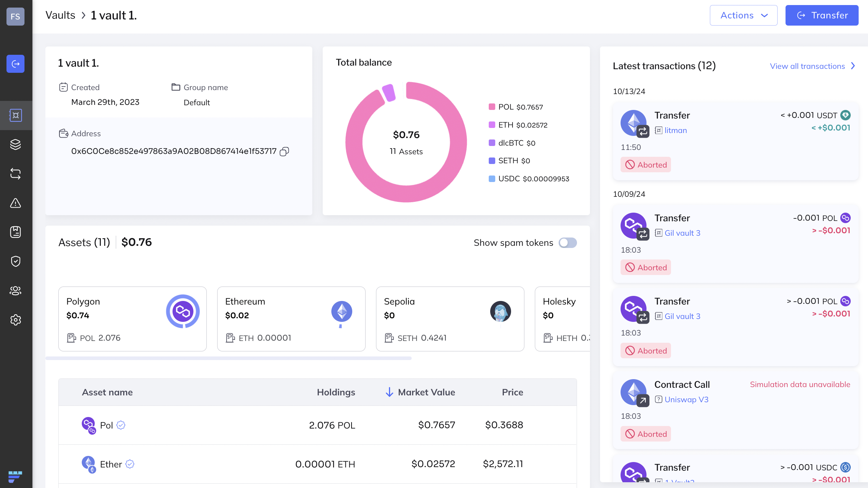Click the POL pink legend swatch
The width and height of the screenshot is (868, 488).
492,107
